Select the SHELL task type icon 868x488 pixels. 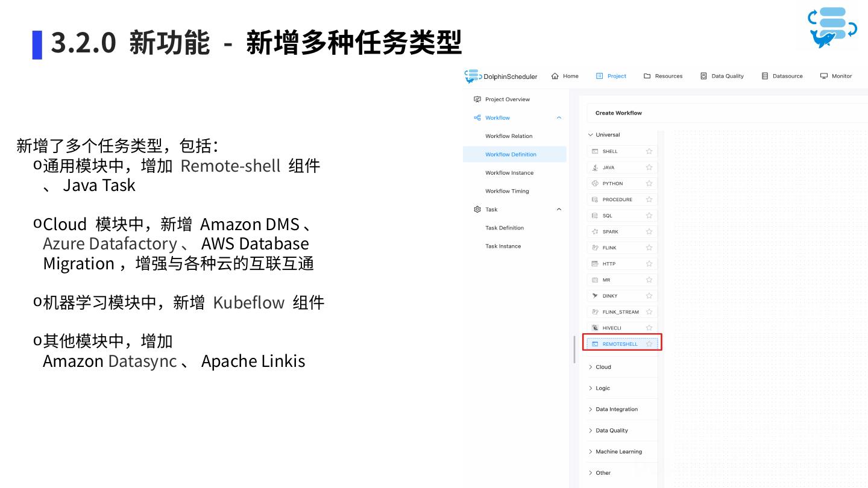(x=595, y=151)
